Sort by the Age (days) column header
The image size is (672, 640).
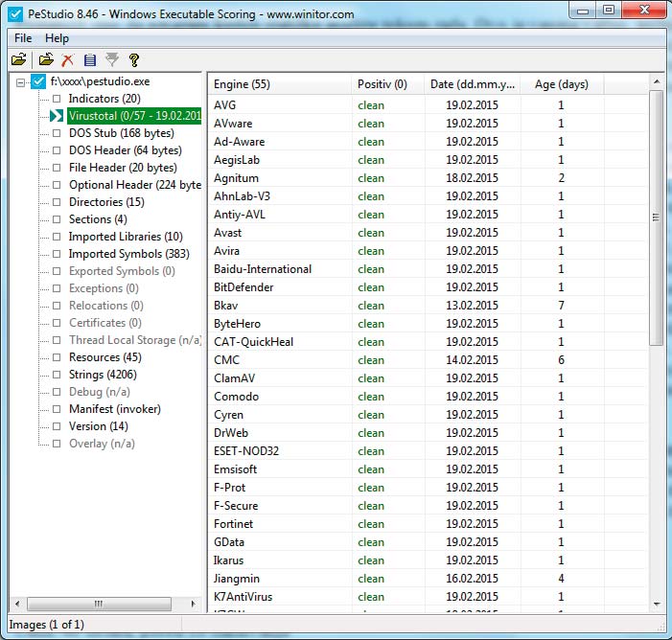pyautogui.click(x=562, y=84)
